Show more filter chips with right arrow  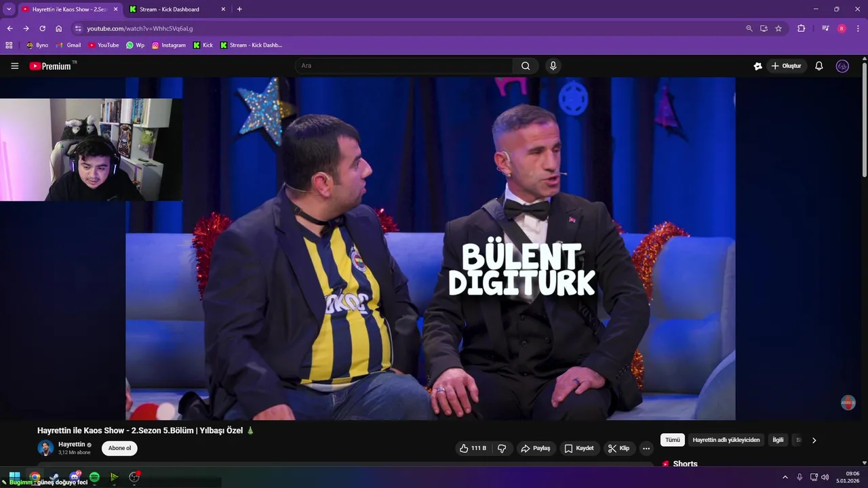pyautogui.click(x=814, y=440)
